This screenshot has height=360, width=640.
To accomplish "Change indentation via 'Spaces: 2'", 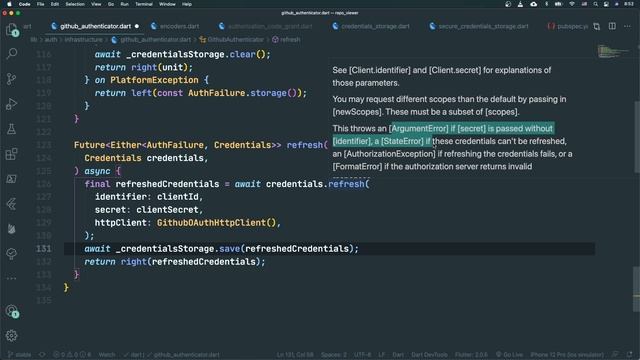I will coord(334,355).
